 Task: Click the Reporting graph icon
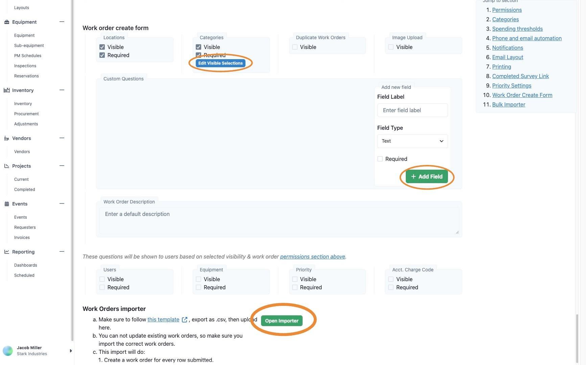(7, 252)
